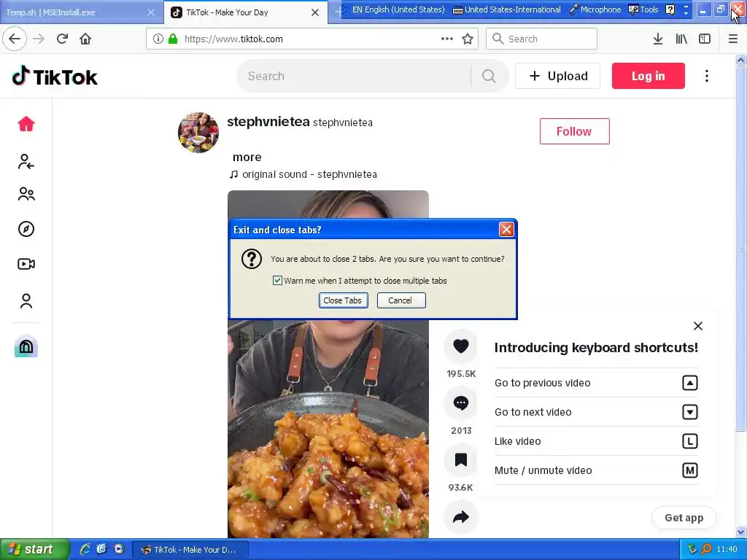Open the Friends sidebar icon
The height and width of the screenshot is (560, 747).
click(26, 194)
